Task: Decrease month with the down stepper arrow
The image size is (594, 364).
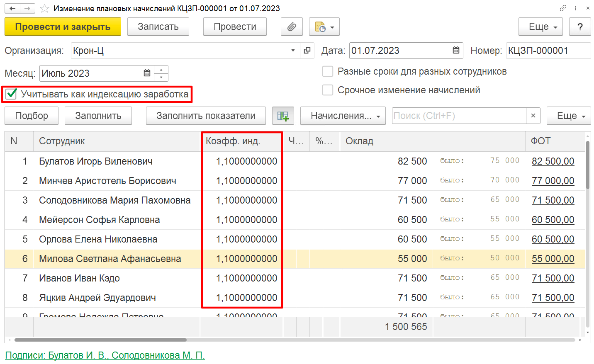Action: click(161, 78)
